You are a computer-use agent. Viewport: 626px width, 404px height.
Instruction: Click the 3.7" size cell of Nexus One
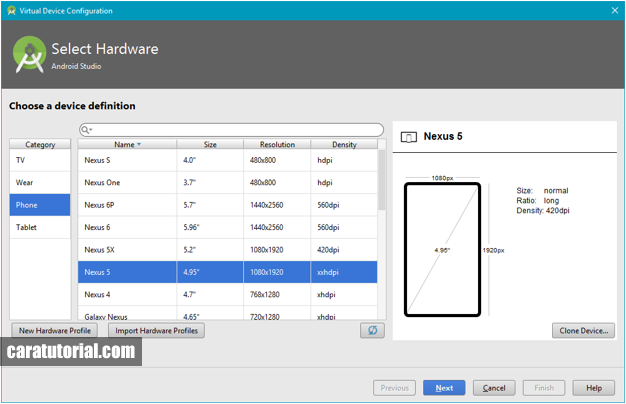tap(210, 183)
